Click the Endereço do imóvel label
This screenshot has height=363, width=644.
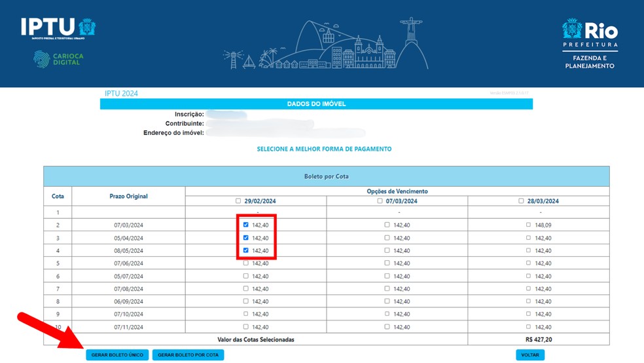[173, 133]
